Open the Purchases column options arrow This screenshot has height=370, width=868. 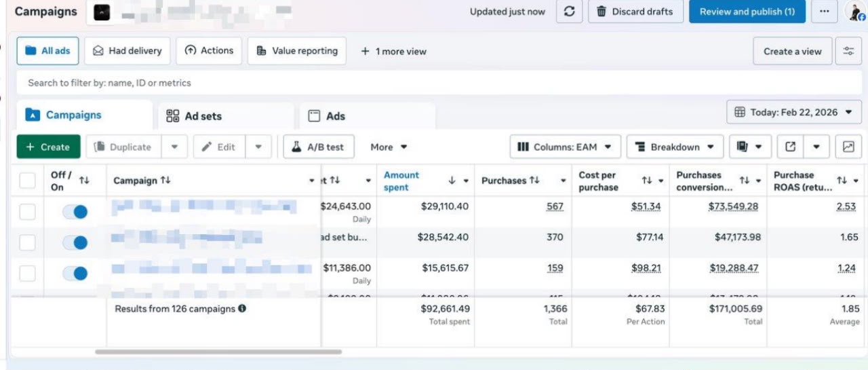[563, 181]
